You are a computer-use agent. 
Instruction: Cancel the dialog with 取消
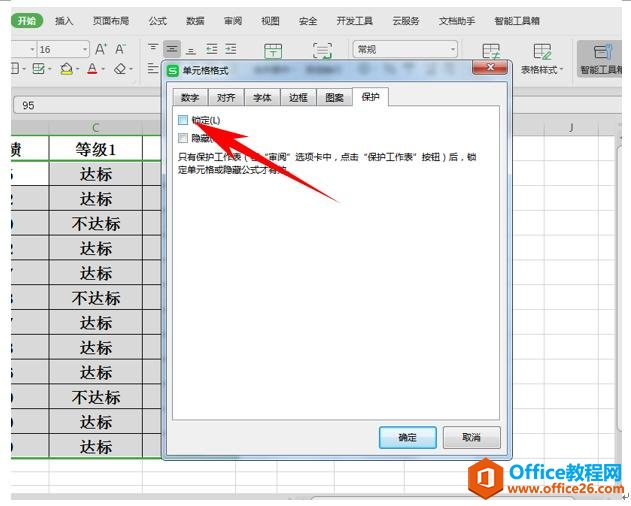[x=472, y=438]
